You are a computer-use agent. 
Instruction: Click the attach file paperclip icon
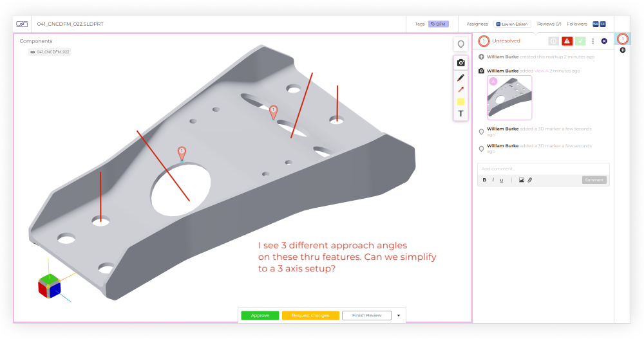529,180
